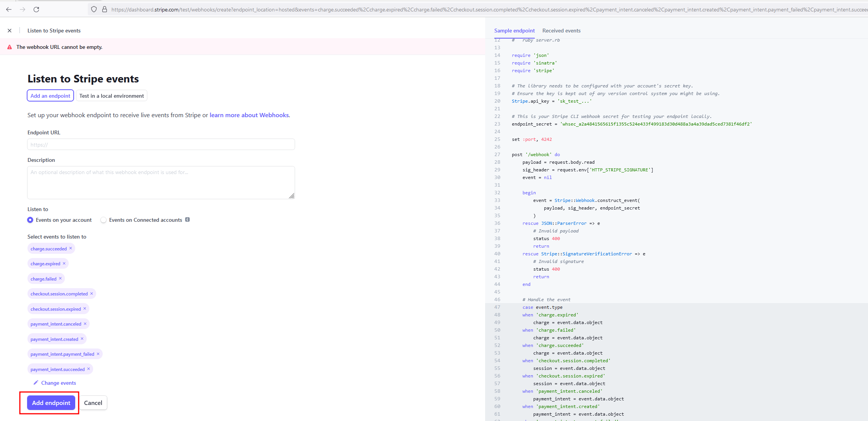Remove the payment_intent.canceled event tag

point(85,324)
